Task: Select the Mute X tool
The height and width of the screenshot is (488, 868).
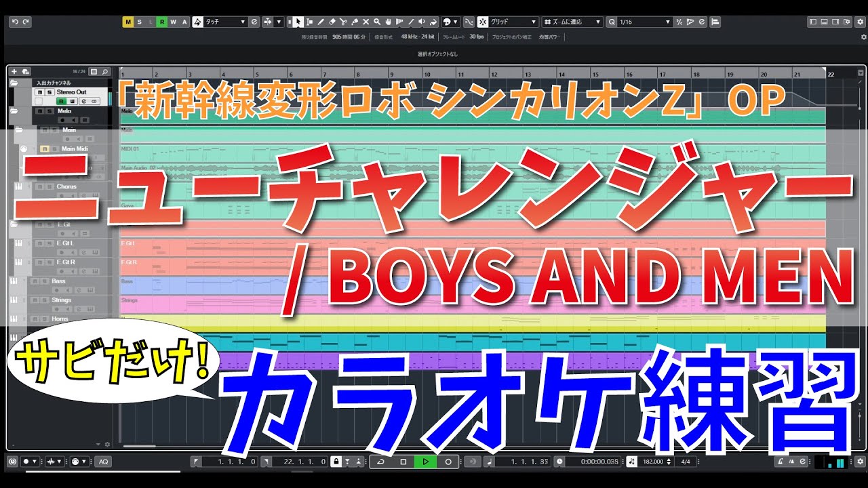Action: pos(367,22)
